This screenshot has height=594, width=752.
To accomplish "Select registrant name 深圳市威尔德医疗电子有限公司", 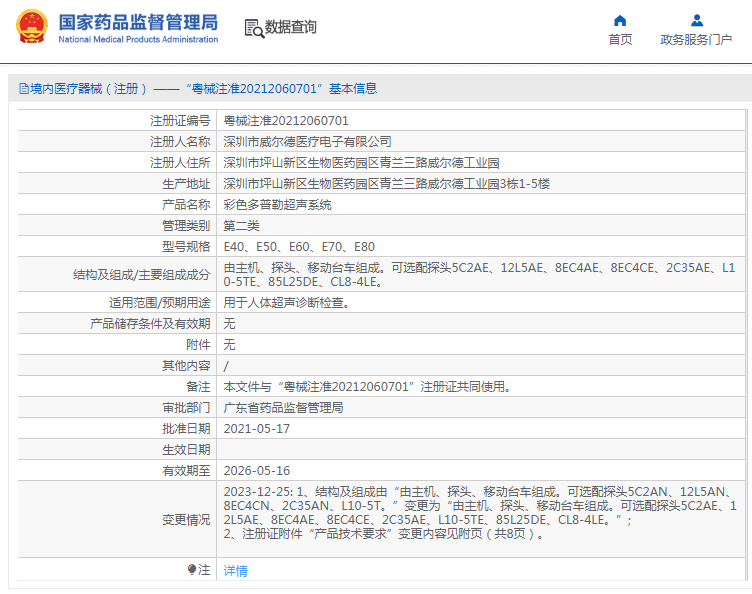I will pos(307,142).
